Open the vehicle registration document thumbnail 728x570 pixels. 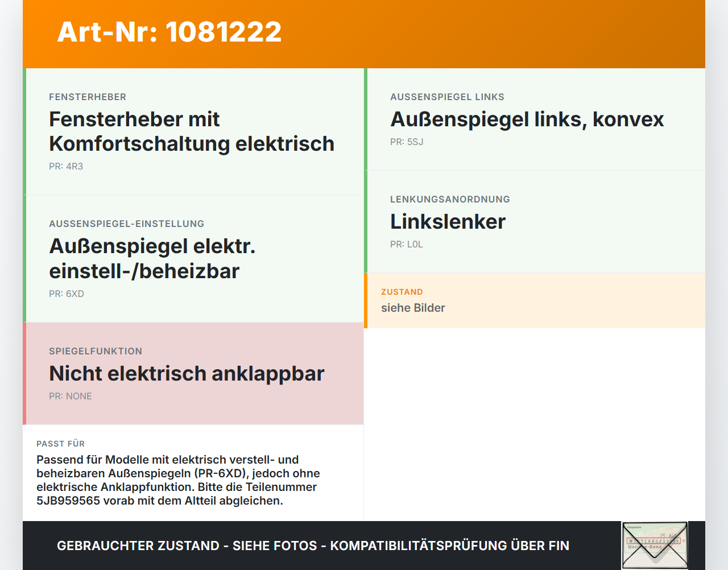pyautogui.click(x=655, y=545)
